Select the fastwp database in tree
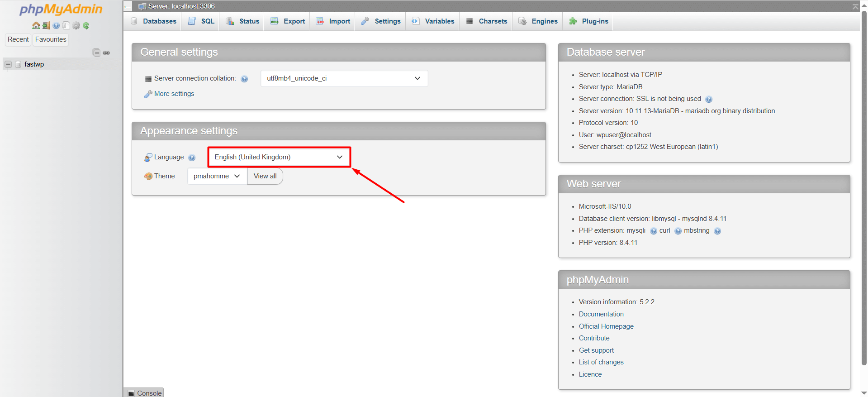Viewport: 868px width, 397px height. tap(34, 64)
